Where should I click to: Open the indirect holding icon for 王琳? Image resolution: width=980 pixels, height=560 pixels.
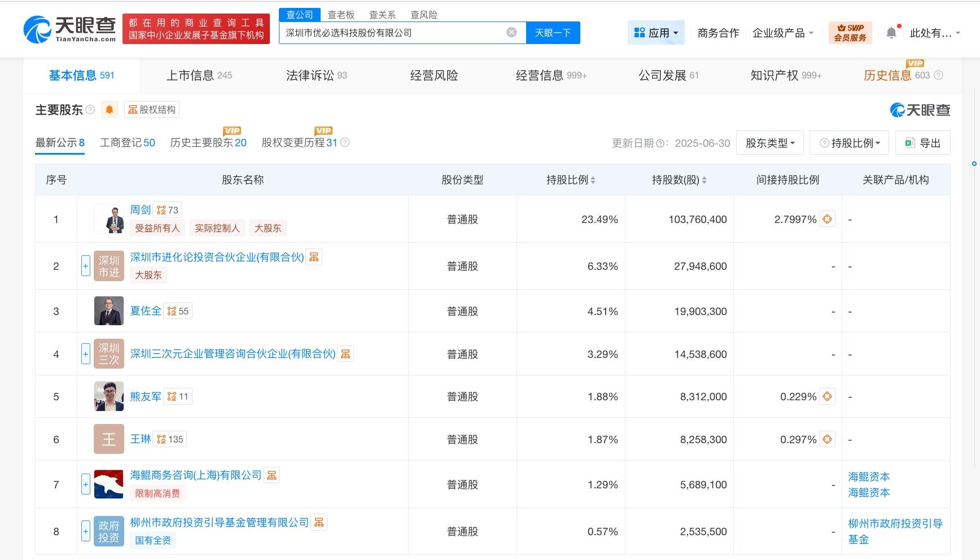[827, 440]
